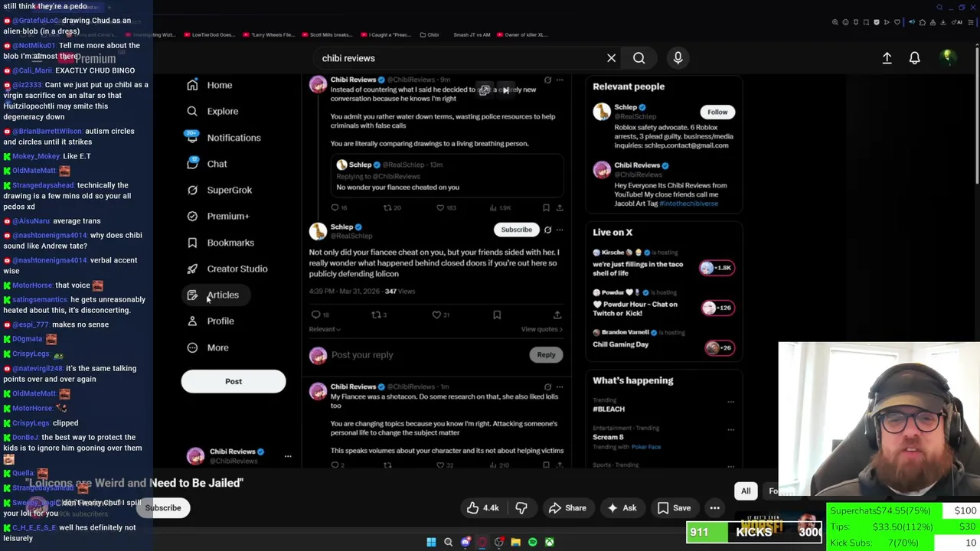This screenshot has height=551, width=980.
Task: Join Kirsche's live space listeners button
Action: pyautogui.click(x=717, y=268)
